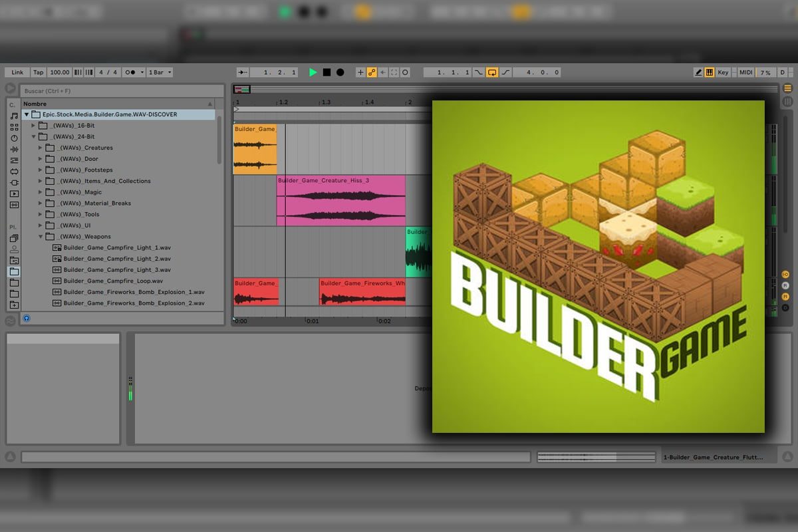Toggle the Computer MIDI Keyboard icon
Image resolution: width=798 pixels, height=532 pixels.
click(710, 72)
